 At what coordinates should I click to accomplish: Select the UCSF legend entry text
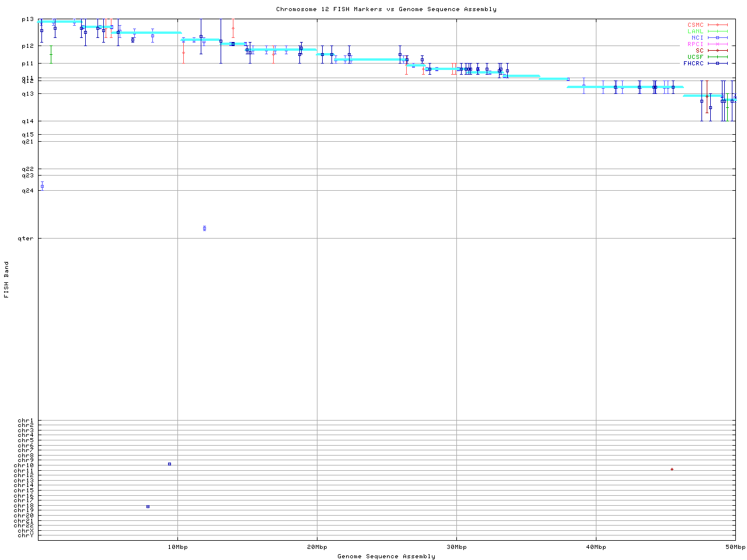(x=695, y=57)
